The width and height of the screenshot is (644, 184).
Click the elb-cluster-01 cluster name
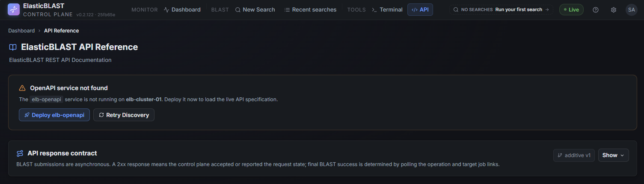[x=143, y=99]
